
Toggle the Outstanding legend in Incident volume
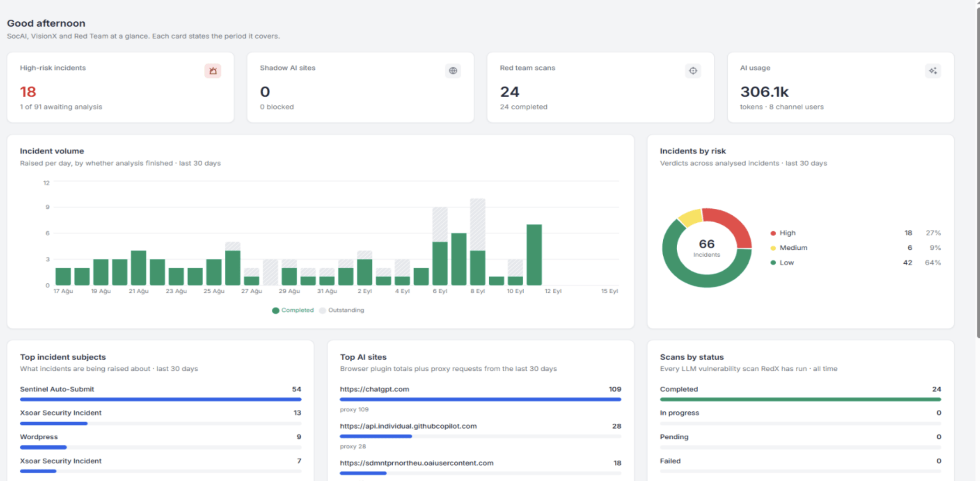click(342, 310)
